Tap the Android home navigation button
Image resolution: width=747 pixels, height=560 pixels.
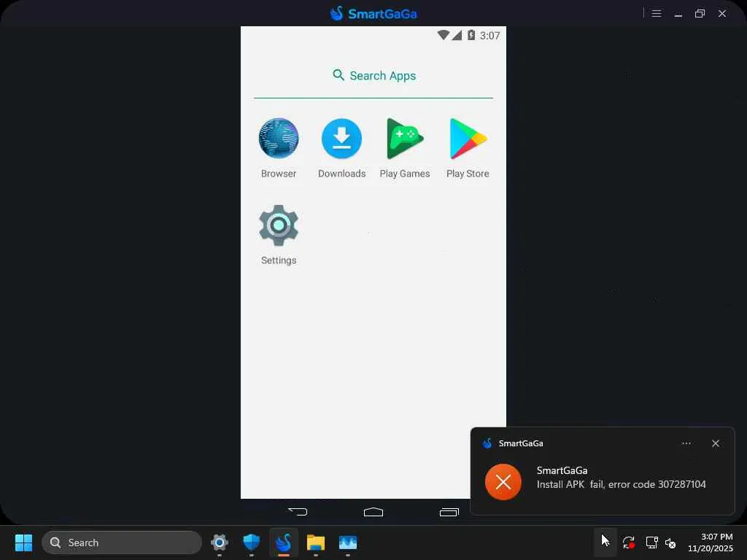point(373,512)
